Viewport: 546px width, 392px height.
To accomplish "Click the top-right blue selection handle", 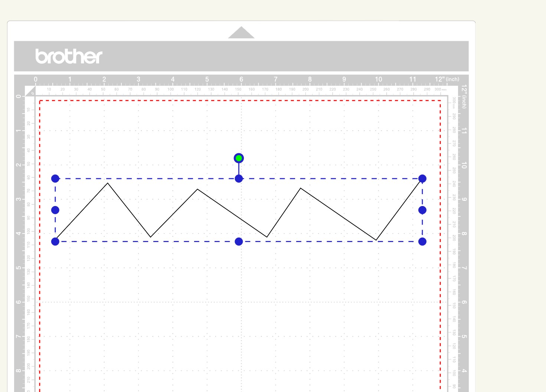I will [x=423, y=178].
